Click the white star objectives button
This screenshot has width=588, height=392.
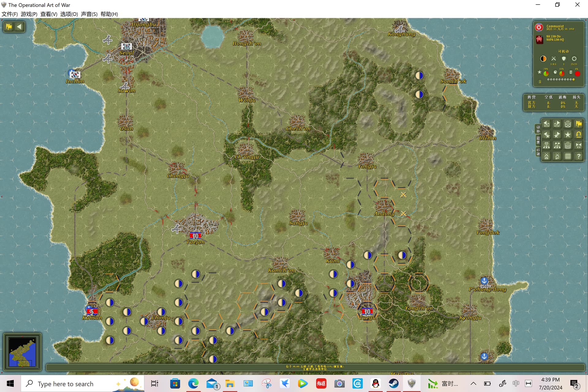pos(568,135)
